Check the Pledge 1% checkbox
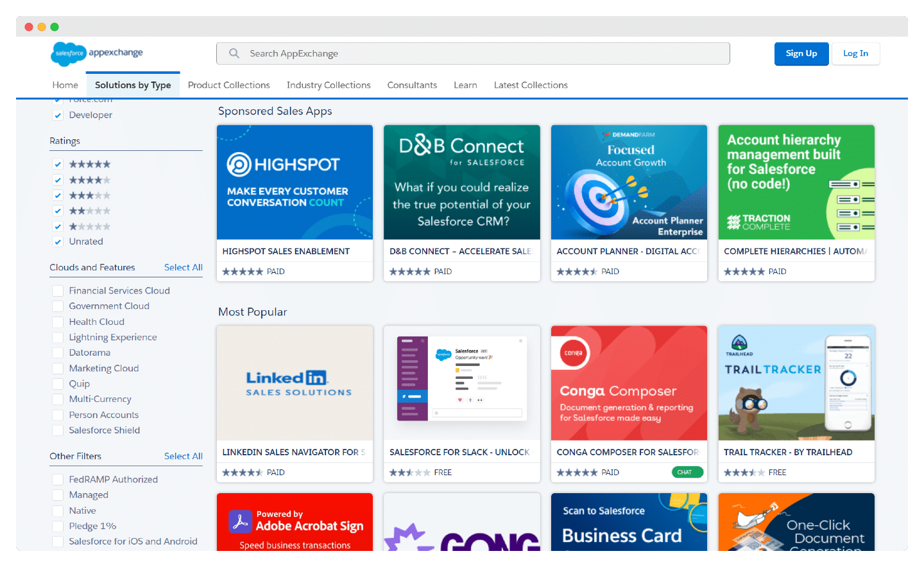924x567 pixels. click(58, 526)
